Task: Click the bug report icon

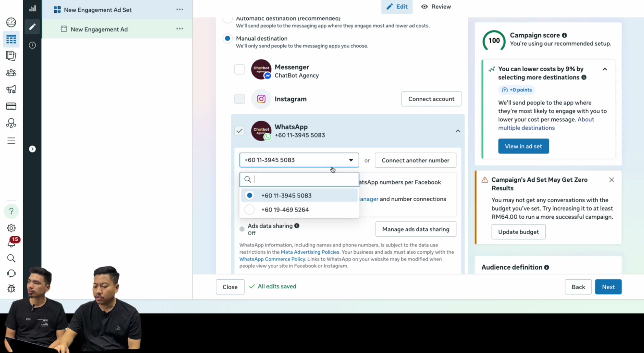Action: (x=11, y=288)
